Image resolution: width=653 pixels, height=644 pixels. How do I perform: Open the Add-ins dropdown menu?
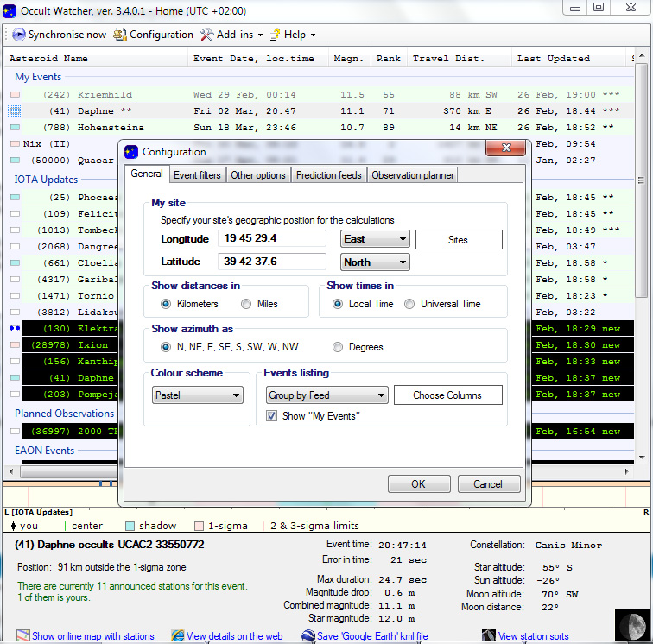coord(231,35)
